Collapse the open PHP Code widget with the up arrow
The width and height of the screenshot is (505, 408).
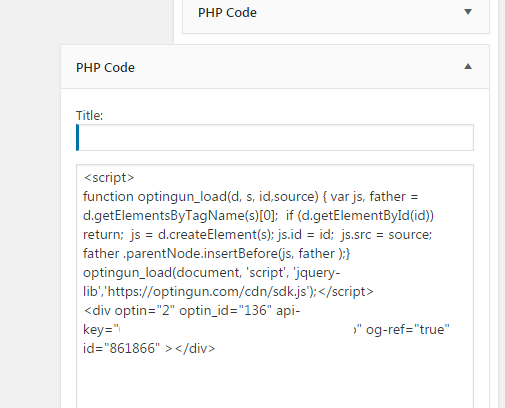[x=468, y=67]
